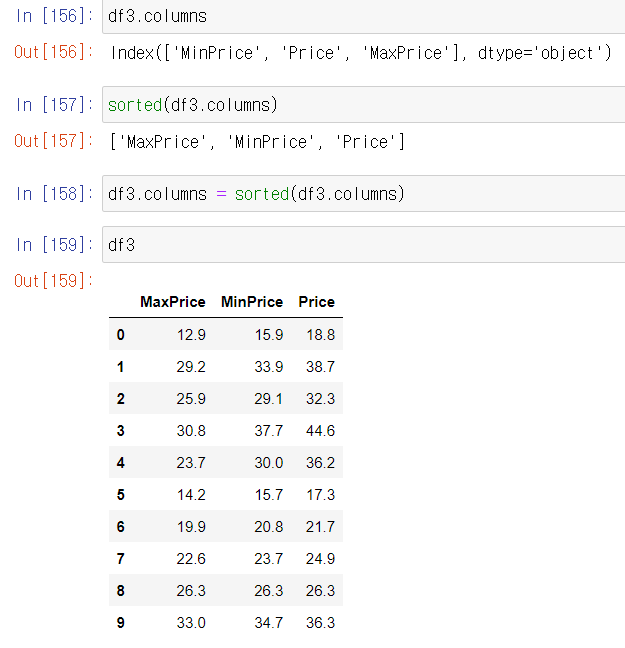
Task: Click the Price value 21.7
Action: coord(320,527)
